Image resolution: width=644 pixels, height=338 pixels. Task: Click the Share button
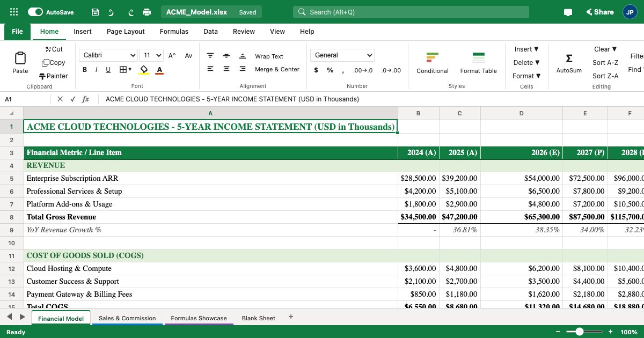coord(600,12)
